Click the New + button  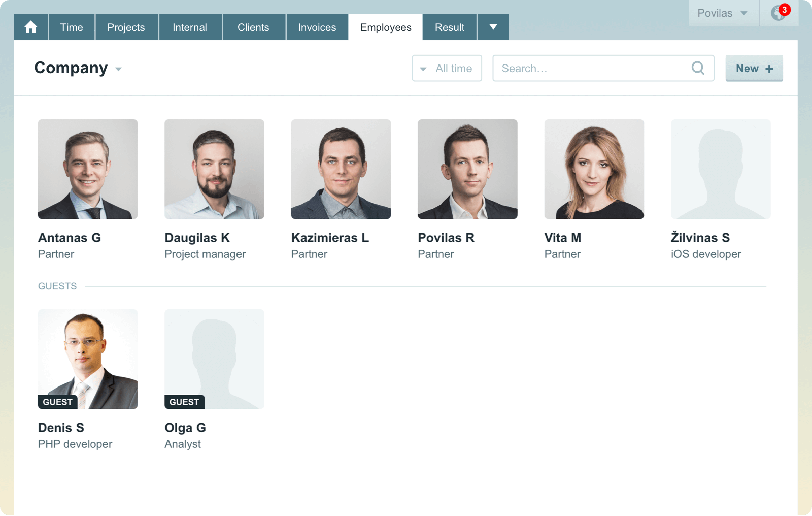click(x=754, y=68)
